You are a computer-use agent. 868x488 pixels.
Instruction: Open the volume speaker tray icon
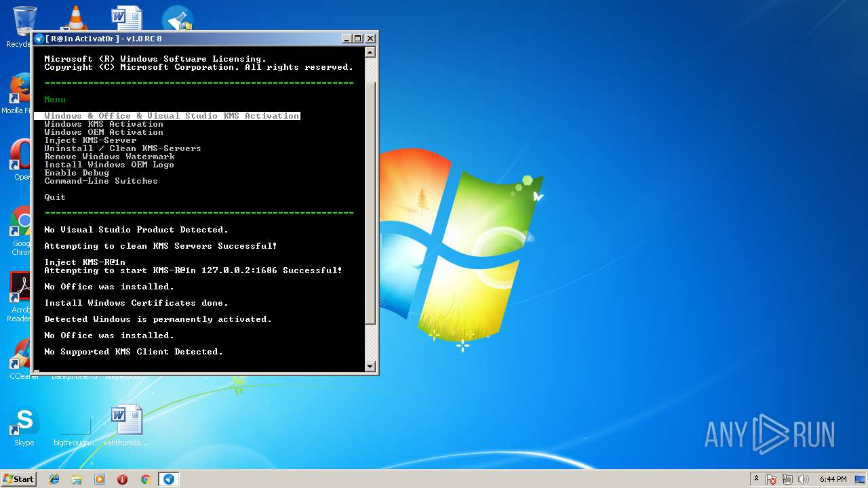804,479
